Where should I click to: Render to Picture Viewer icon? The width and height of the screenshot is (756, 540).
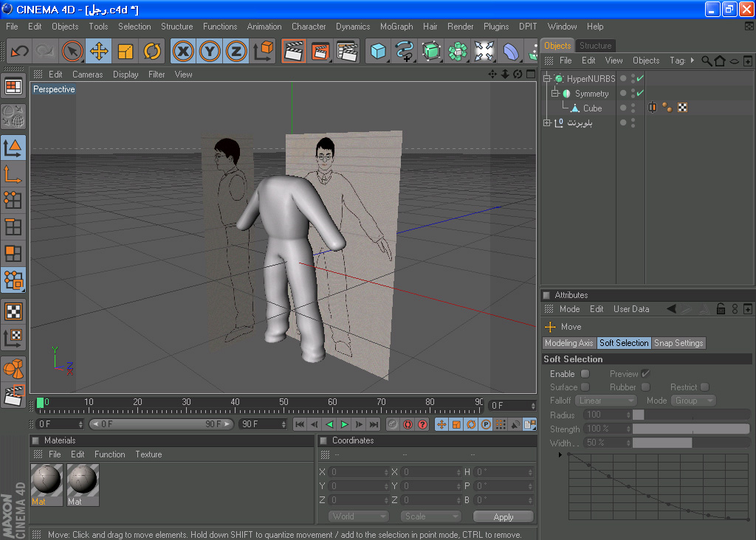tap(320, 51)
